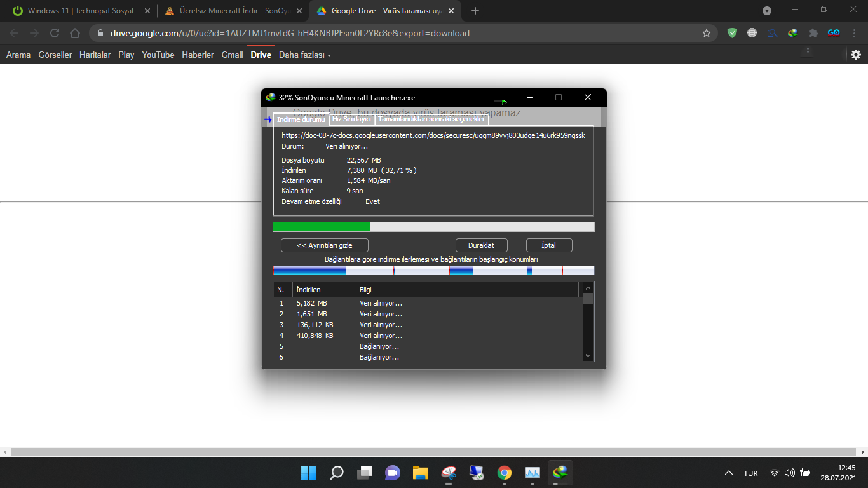Viewport: 868px width, 488px height.
Task: Click the blue connection segments progress bar
Action: point(433,270)
